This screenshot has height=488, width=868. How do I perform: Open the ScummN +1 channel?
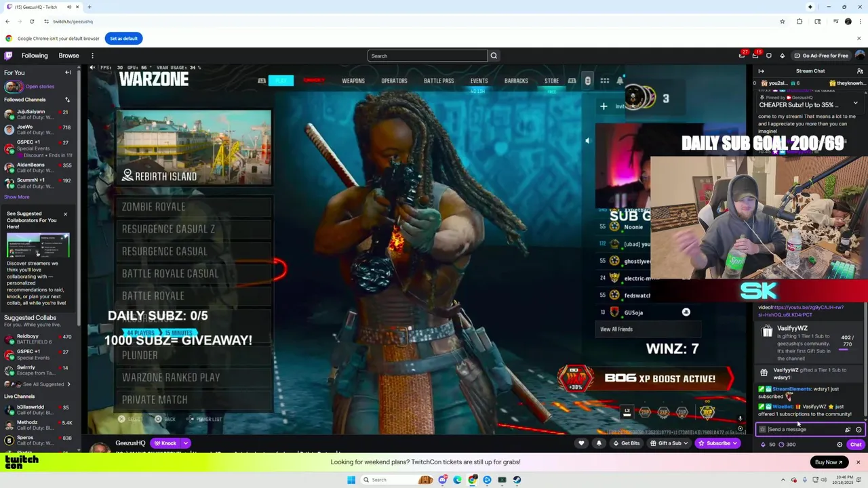click(x=38, y=183)
